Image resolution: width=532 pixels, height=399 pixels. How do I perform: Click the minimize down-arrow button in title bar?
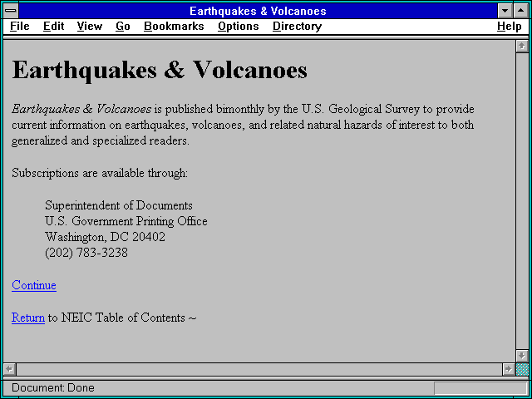505,11
